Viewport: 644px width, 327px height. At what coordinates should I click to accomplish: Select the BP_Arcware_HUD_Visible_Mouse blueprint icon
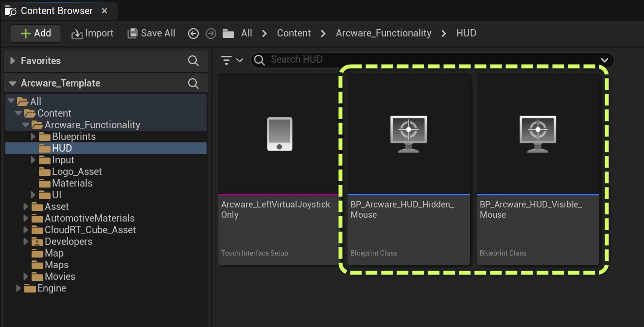[x=538, y=134]
